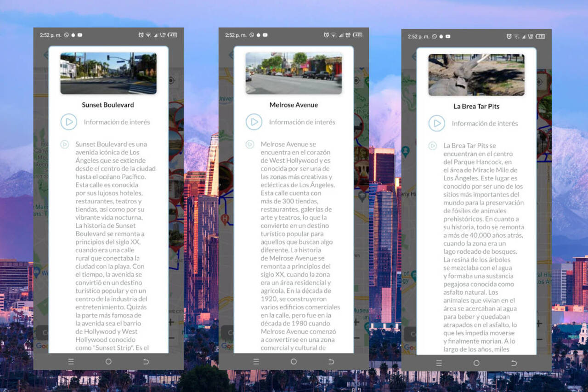The image size is (588, 392).
Task: Play the Melrose Avenue audio guide
Action: (254, 122)
